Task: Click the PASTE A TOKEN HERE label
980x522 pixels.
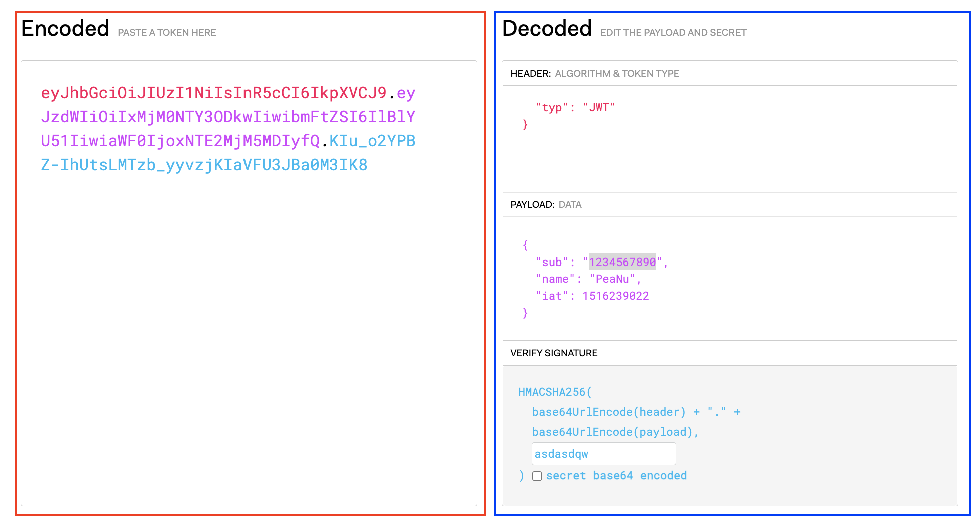Action: coord(167,32)
